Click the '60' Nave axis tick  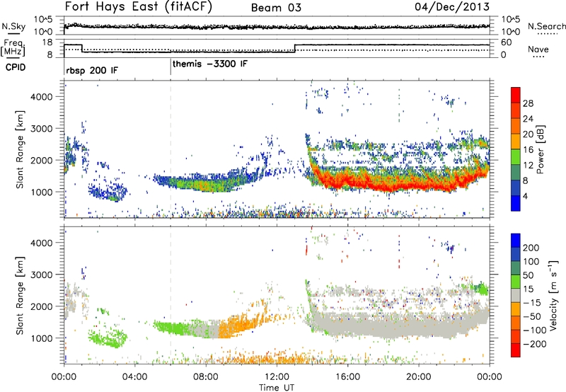(507, 42)
